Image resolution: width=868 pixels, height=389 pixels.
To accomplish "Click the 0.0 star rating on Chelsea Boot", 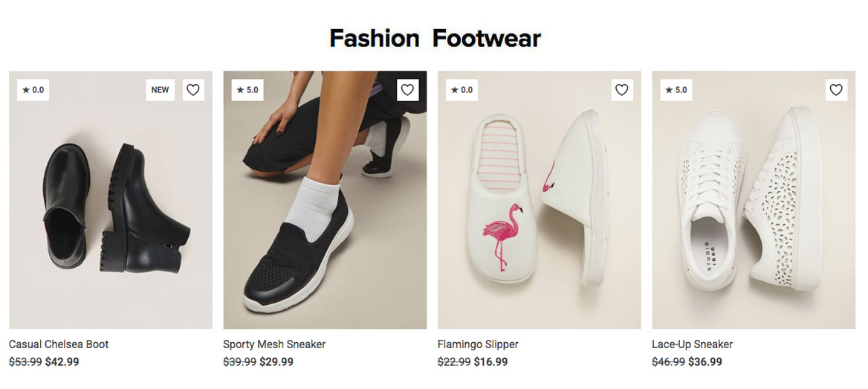I will [x=33, y=90].
